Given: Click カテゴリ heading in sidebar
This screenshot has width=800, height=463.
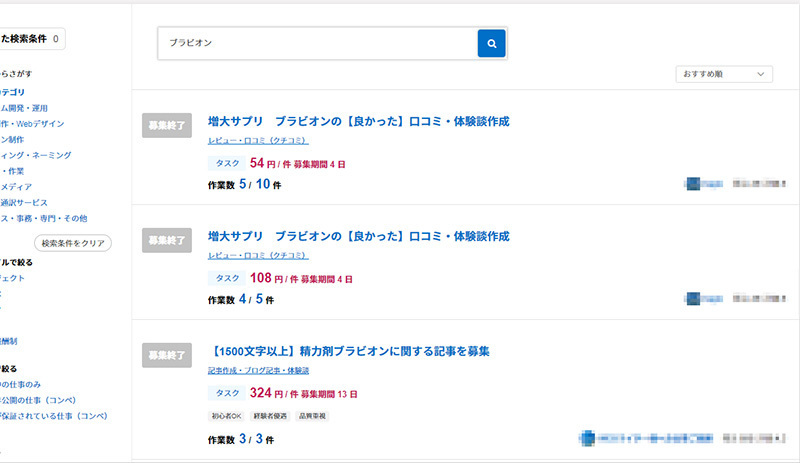Looking at the screenshot, I should [12, 92].
